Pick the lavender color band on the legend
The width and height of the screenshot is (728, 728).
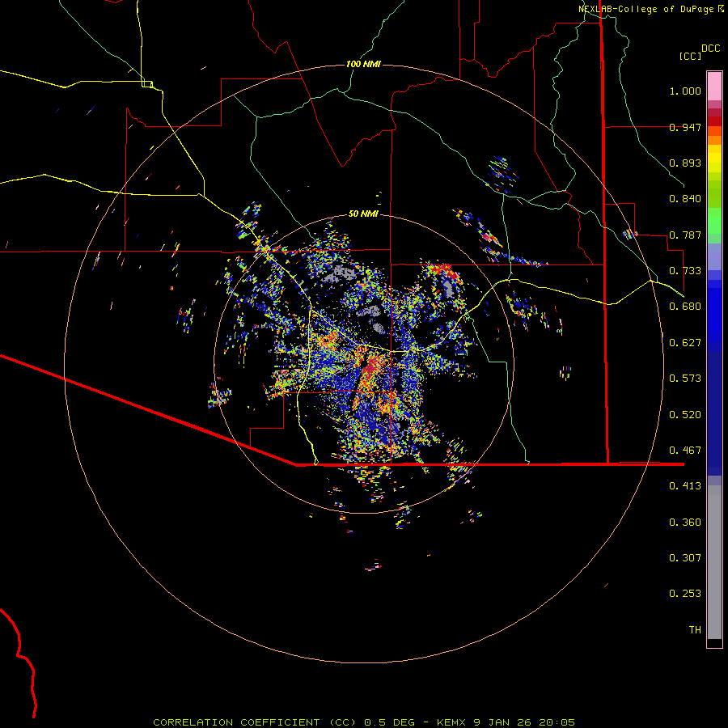click(x=714, y=256)
